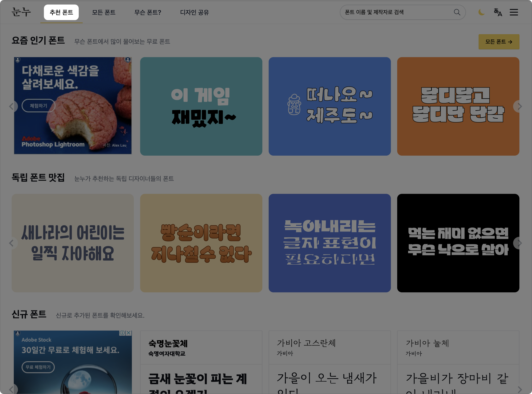532x394 pixels.
Task: Close the Adobe Stock ad
Action: click(x=128, y=333)
